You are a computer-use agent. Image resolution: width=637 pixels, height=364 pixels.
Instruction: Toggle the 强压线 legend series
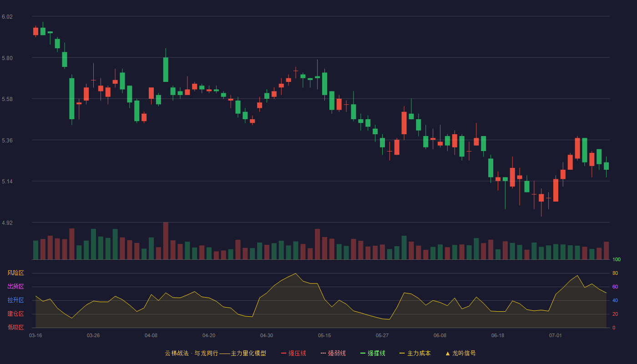(x=293, y=353)
